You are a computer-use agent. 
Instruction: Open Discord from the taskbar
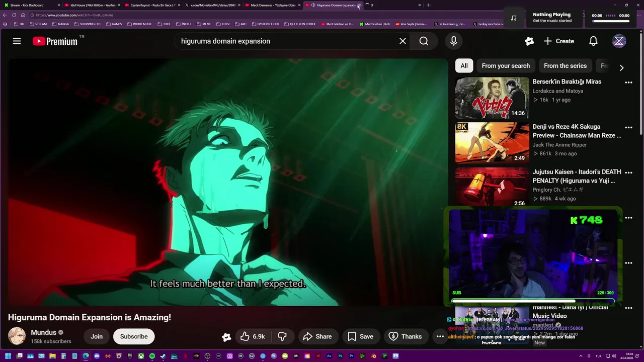pyautogui.click(x=97, y=356)
